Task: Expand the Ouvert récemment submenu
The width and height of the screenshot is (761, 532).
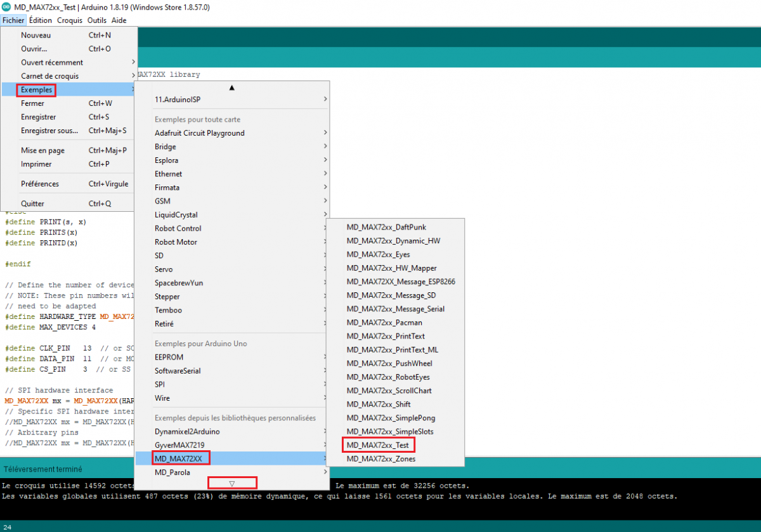Action: (x=68, y=63)
